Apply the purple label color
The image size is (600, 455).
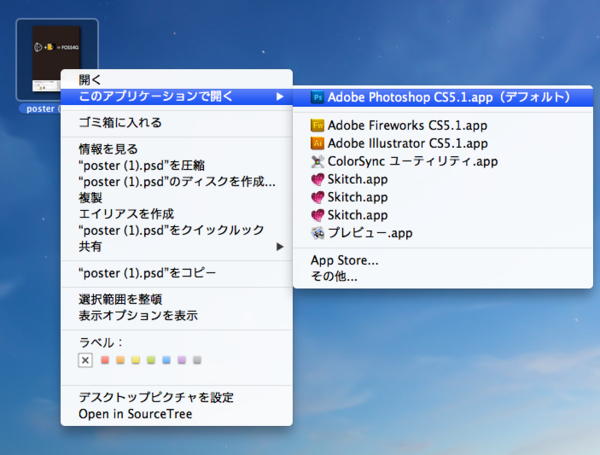tap(182, 360)
